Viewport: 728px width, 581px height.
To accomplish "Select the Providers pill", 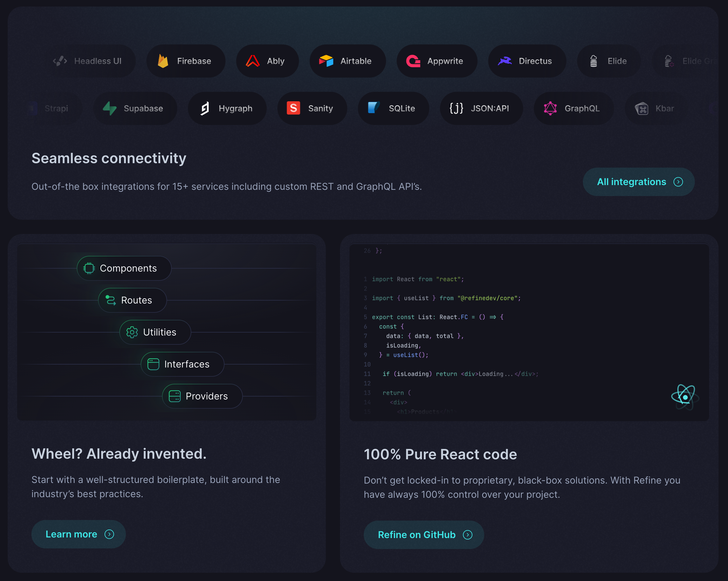I will [x=203, y=396].
